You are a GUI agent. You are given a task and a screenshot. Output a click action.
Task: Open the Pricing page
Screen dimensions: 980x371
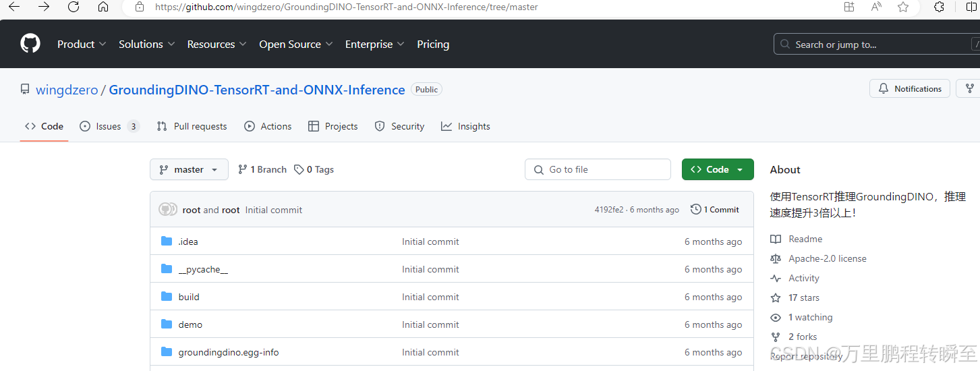point(433,44)
